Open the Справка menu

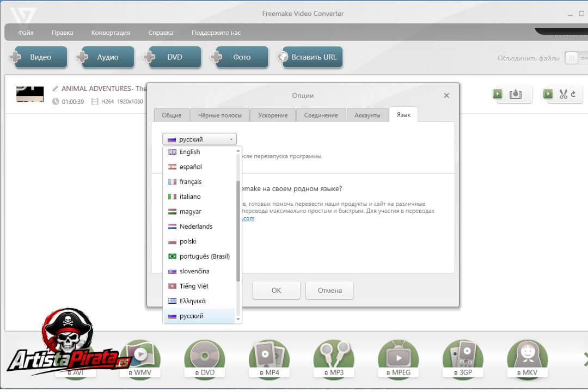click(161, 33)
